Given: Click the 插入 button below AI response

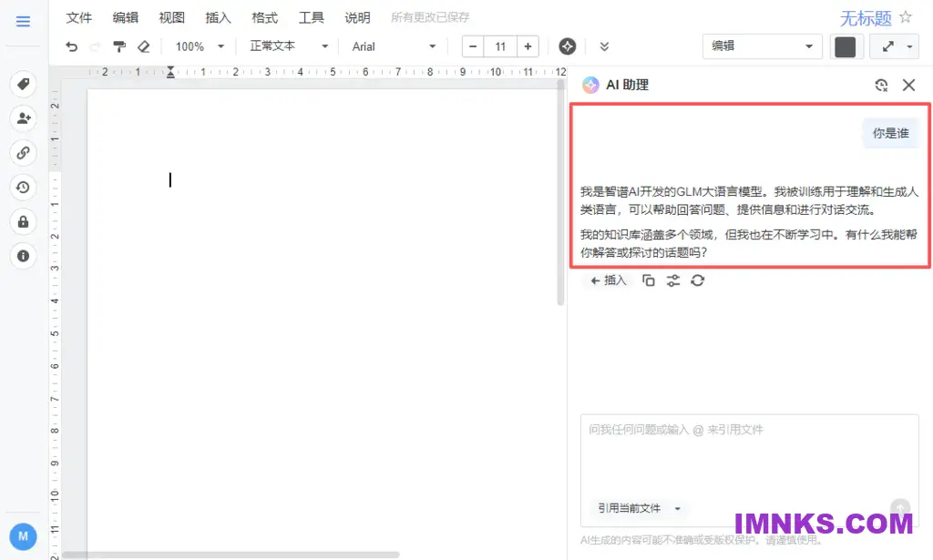Looking at the screenshot, I should pyautogui.click(x=606, y=280).
